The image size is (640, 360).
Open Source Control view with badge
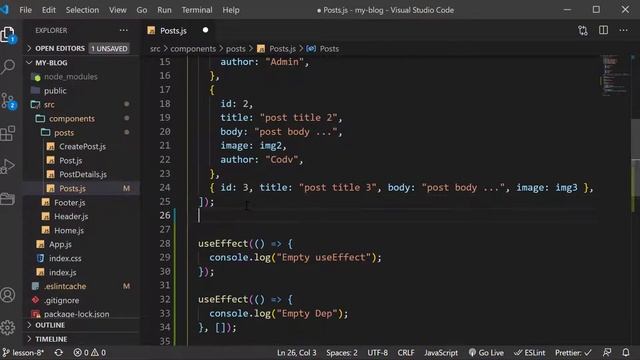point(8,100)
